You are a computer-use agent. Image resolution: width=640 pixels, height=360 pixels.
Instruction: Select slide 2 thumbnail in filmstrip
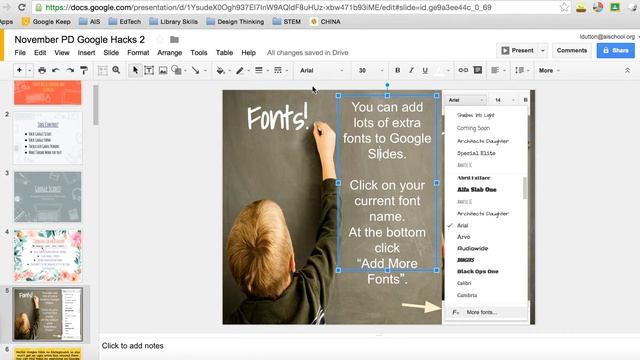click(x=48, y=138)
